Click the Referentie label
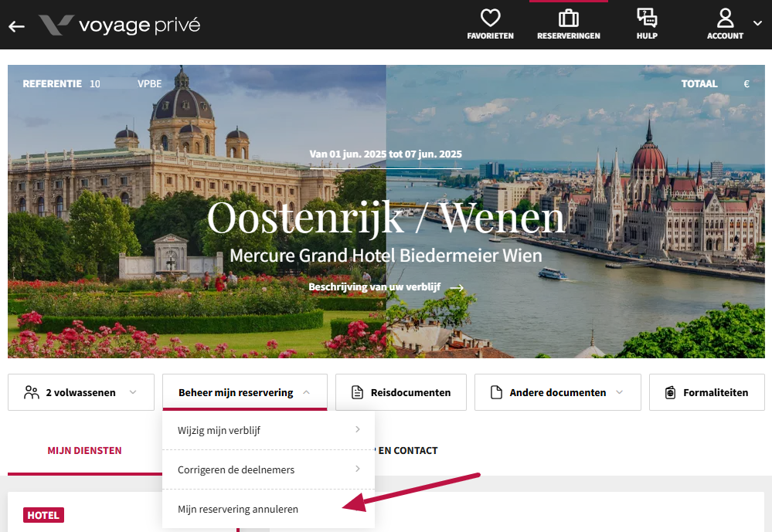Viewport: 772px width, 532px height. (x=53, y=83)
